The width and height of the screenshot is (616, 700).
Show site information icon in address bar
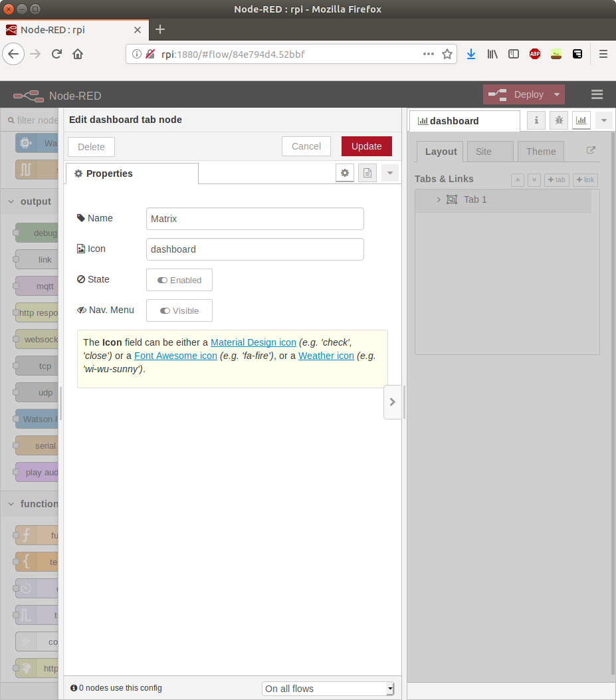(x=137, y=54)
